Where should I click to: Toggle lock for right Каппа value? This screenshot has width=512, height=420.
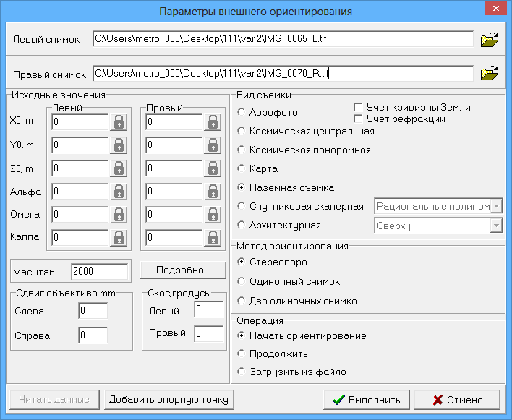213,238
